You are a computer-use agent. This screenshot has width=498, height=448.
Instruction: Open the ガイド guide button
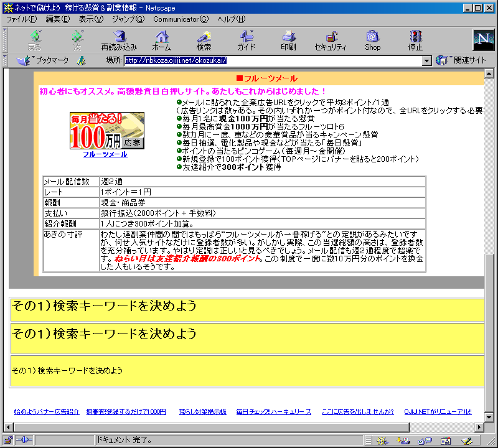pos(246,40)
